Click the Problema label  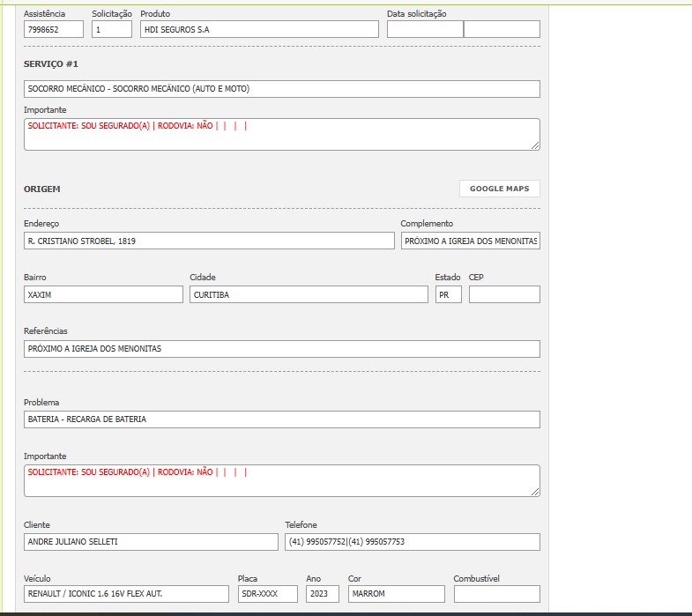41,403
